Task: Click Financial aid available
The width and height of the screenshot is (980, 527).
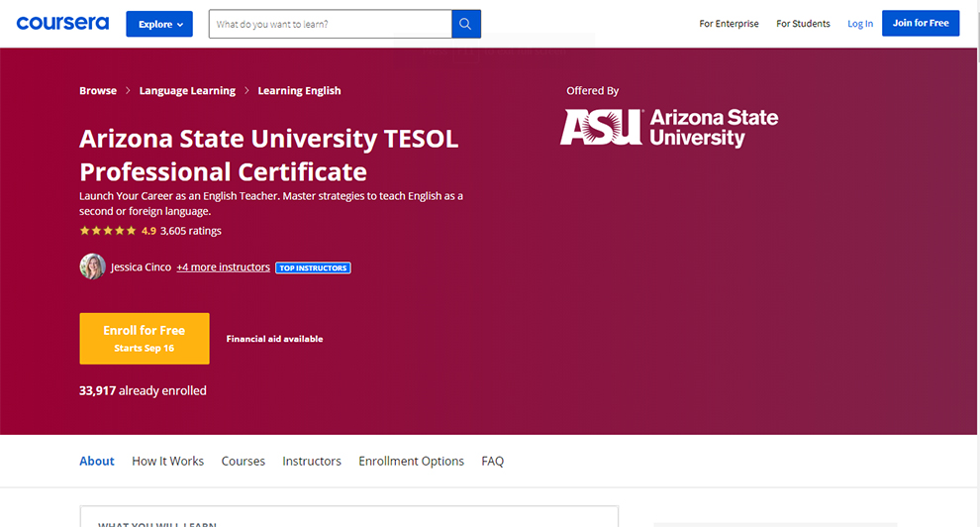Action: pyautogui.click(x=274, y=339)
